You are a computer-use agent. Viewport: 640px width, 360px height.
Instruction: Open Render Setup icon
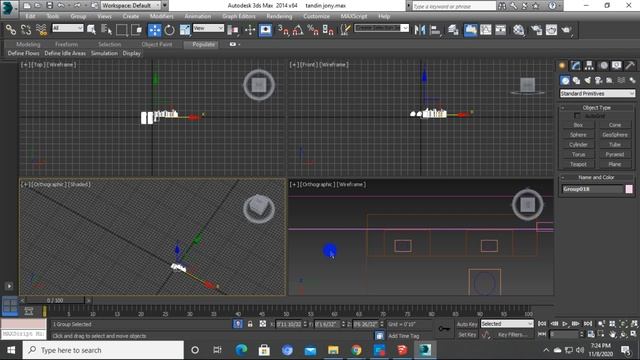coord(536,30)
